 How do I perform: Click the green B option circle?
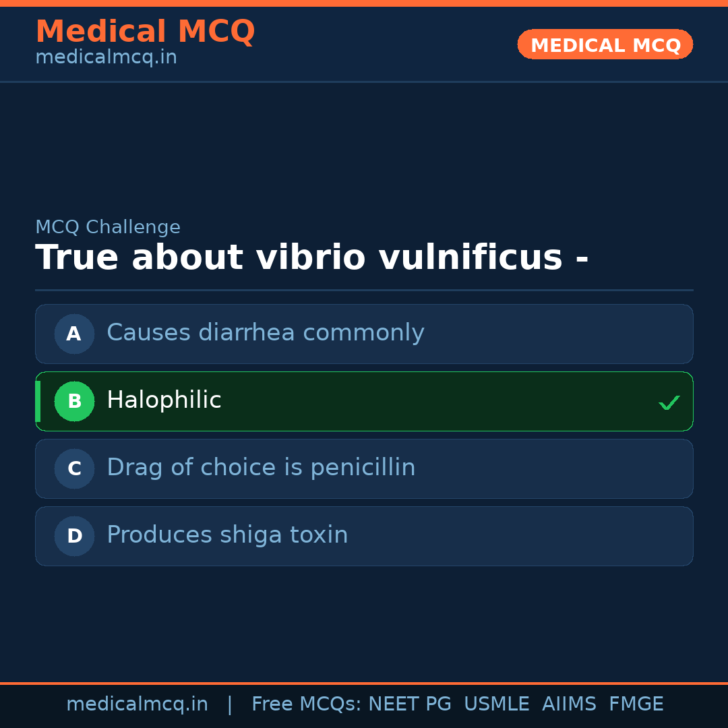(74, 401)
